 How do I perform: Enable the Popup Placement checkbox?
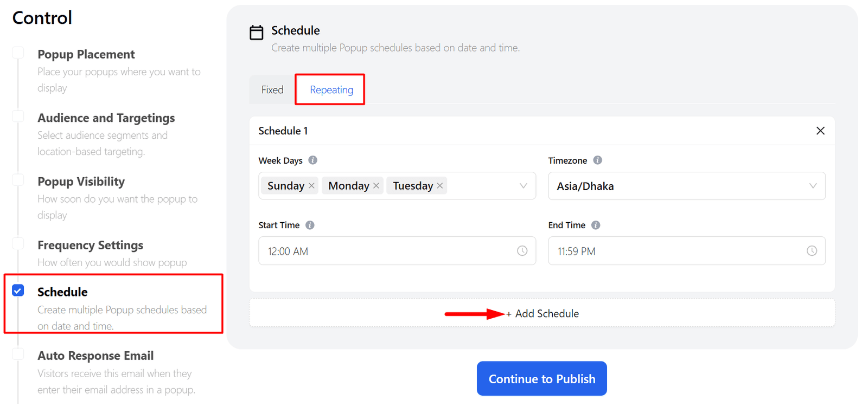18,53
